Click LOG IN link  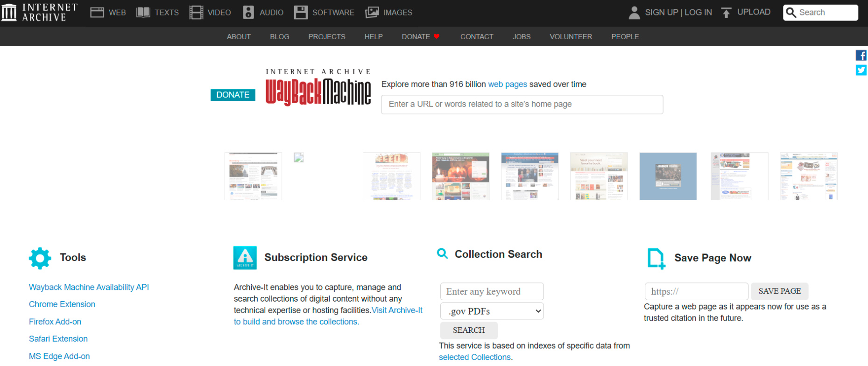(699, 13)
